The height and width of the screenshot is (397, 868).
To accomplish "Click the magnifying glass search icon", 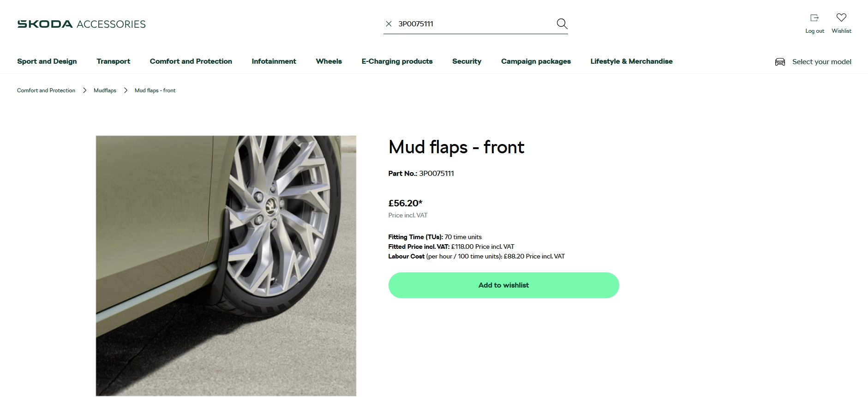I will click(562, 24).
